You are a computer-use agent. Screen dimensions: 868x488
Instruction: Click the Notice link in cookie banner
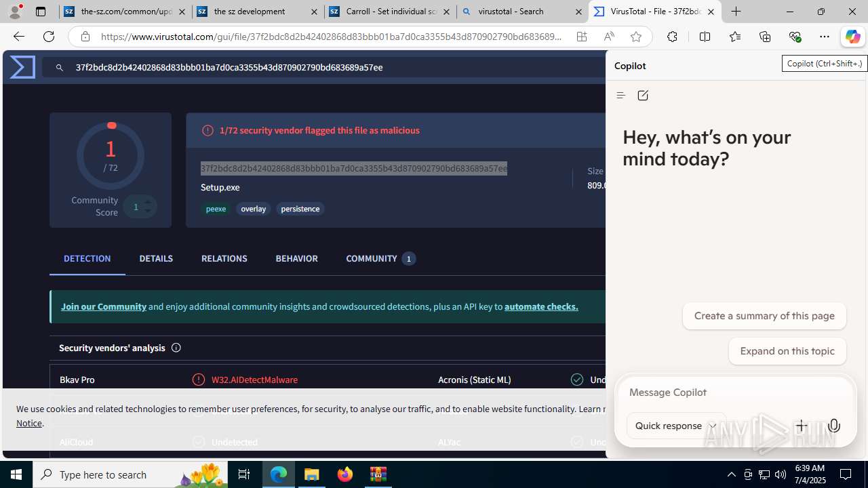point(29,423)
